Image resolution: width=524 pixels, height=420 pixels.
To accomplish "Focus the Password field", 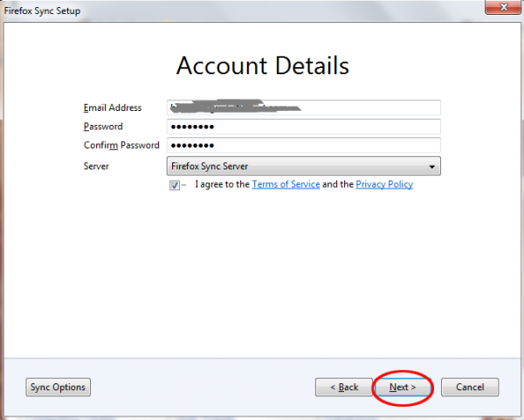I will [x=303, y=127].
